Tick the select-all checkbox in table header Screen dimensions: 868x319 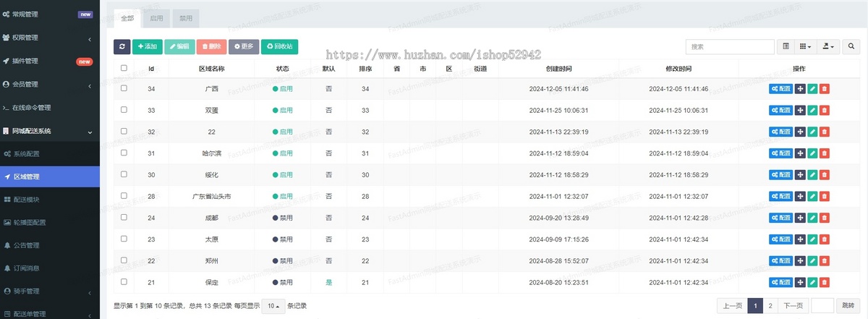(x=124, y=68)
